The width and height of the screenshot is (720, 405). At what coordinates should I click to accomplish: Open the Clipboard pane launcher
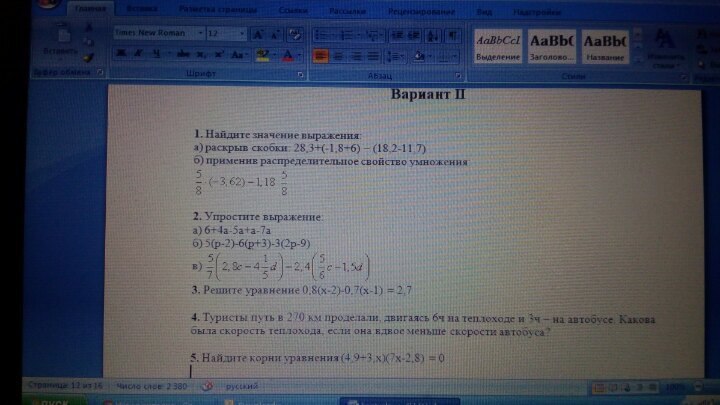pyautogui.click(x=100, y=72)
